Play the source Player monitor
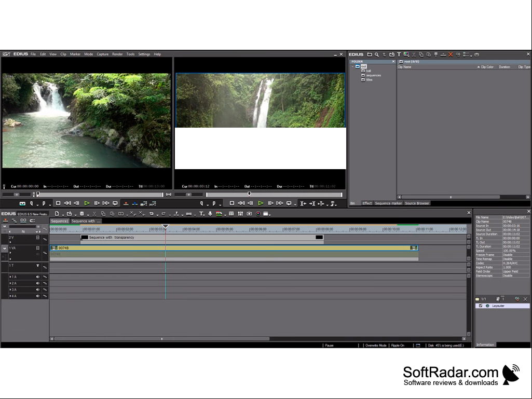This screenshot has height=399, width=532. click(x=87, y=203)
